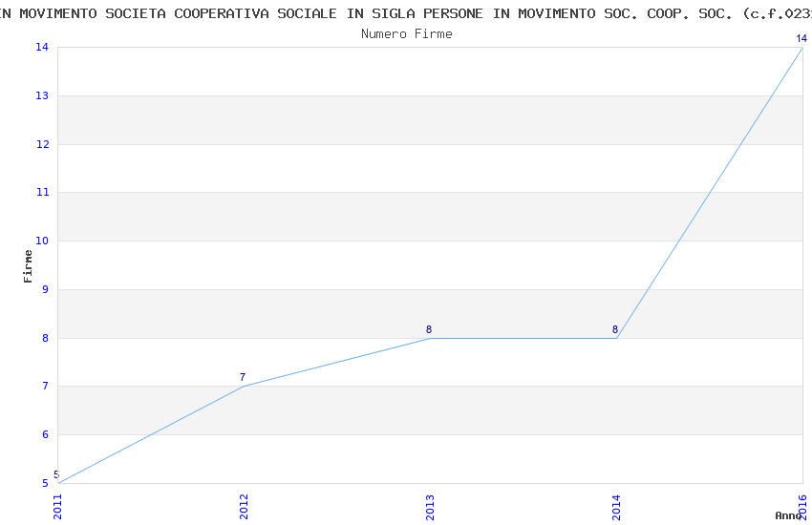The width and height of the screenshot is (812, 525).
Task: Select the 2013 year label on x-axis
Action: [431, 504]
